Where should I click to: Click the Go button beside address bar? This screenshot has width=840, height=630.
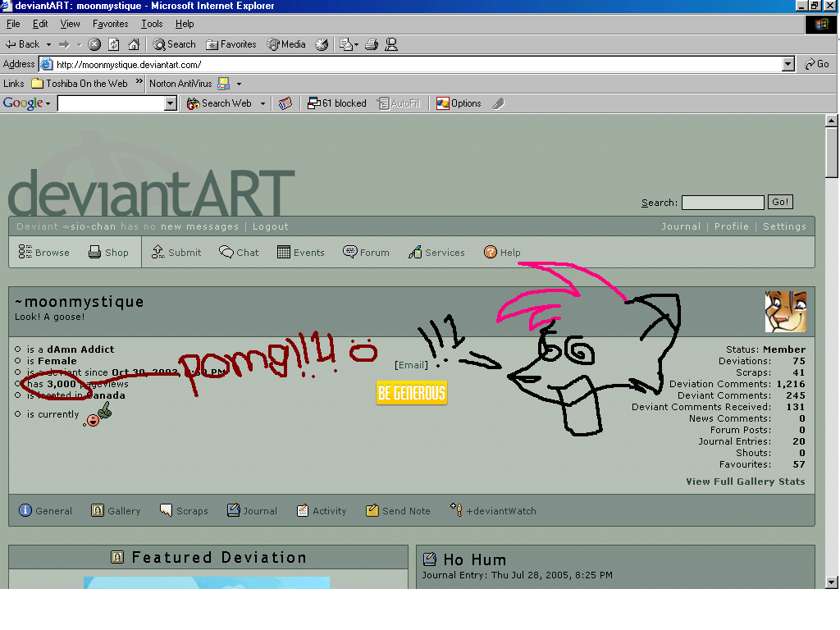817,64
